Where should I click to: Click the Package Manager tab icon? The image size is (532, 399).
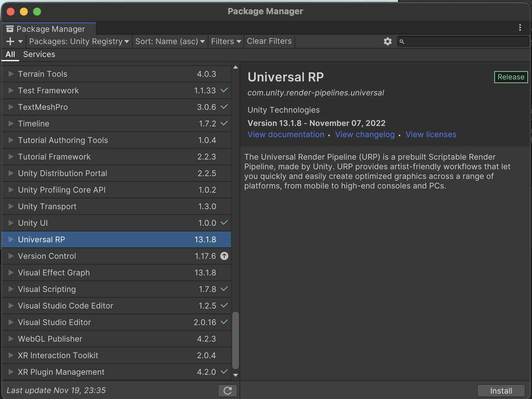coord(10,29)
